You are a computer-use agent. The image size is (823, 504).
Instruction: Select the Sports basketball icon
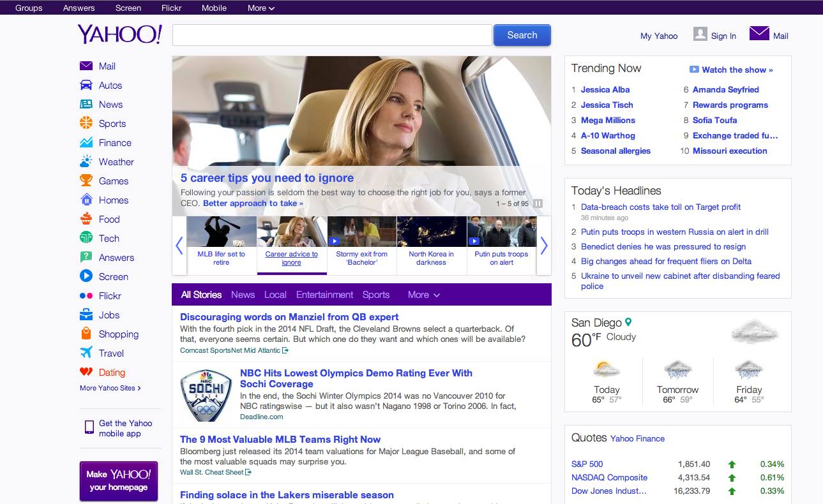click(86, 123)
